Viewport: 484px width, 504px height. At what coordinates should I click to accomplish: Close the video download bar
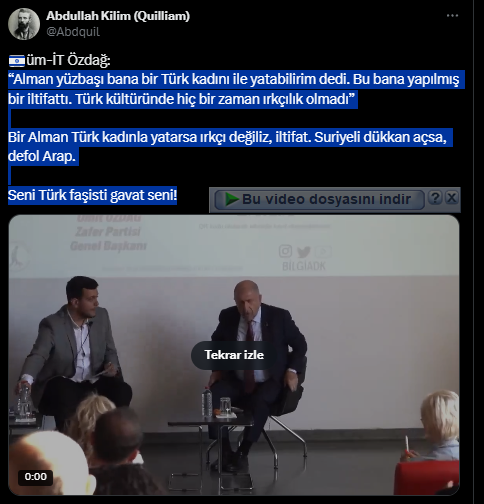452,198
